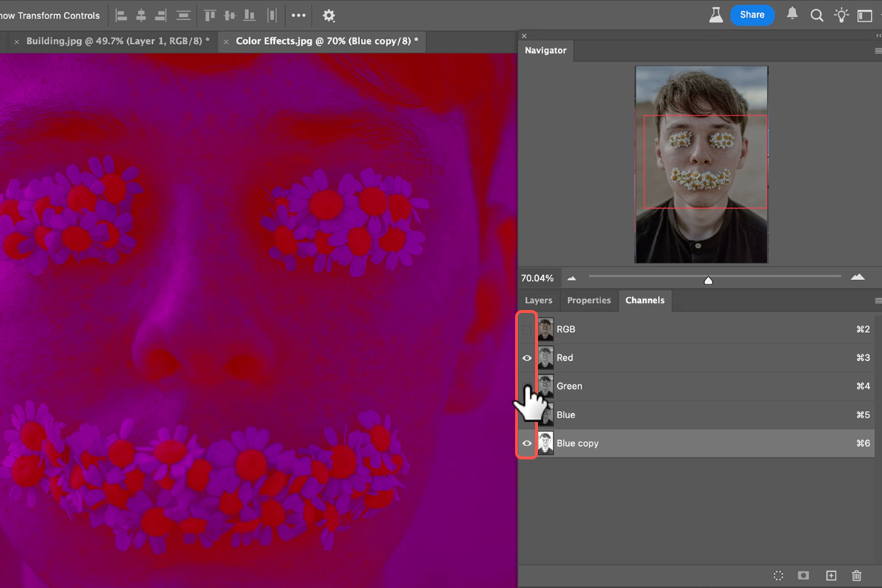Screen dimensions: 882x588
Task: Toggle visibility of Blue copy channel
Action: [x=526, y=444]
